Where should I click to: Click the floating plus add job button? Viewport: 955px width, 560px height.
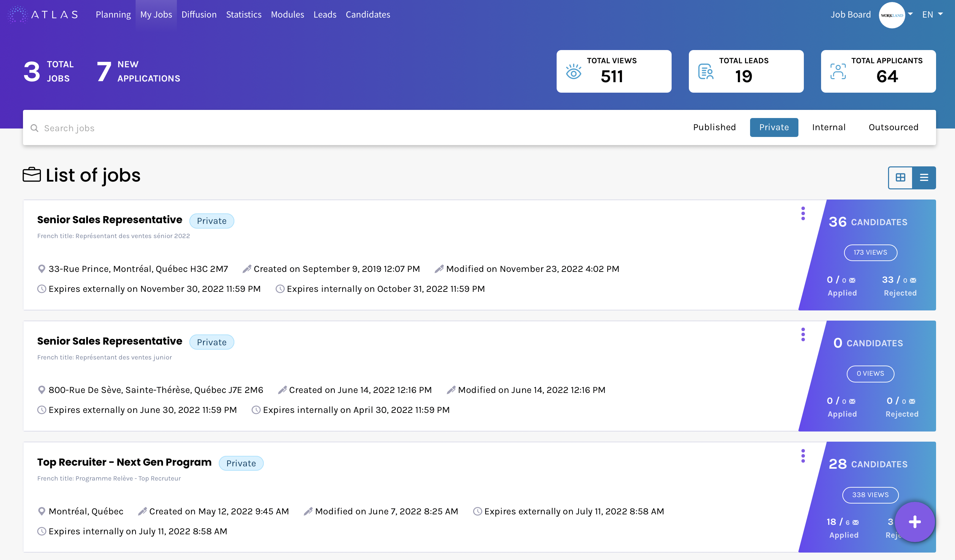(x=914, y=522)
